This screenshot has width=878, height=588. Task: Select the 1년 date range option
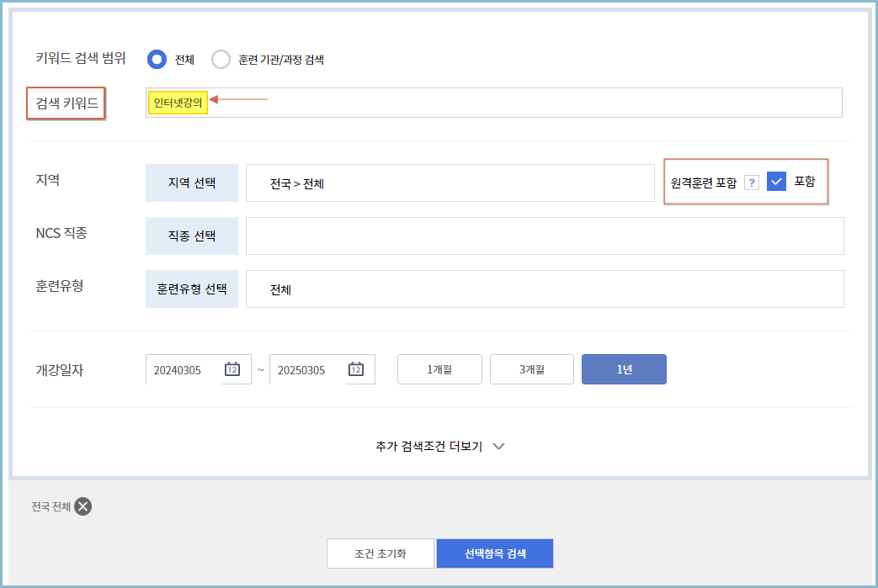click(x=624, y=369)
